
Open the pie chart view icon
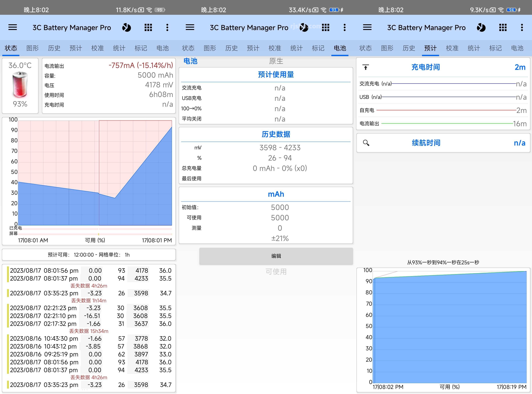tap(127, 27)
